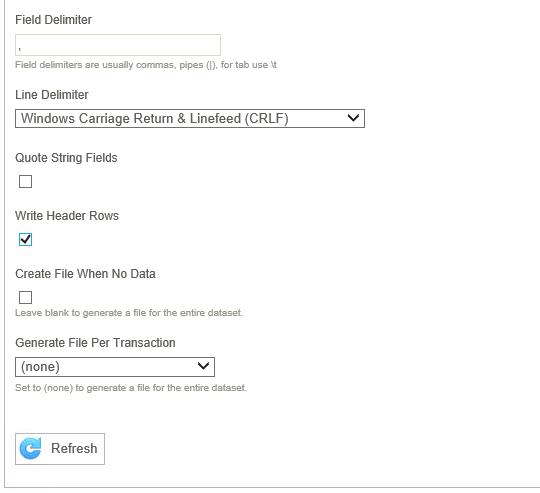Click the Line Delimiter chevron arrow
540x493 pixels.
(353, 118)
